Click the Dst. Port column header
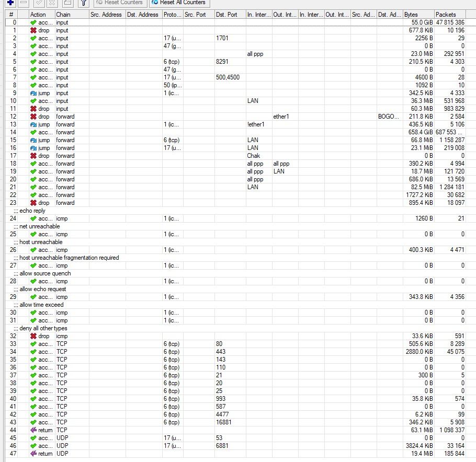Image resolution: width=476 pixels, height=462 pixels. (x=230, y=15)
